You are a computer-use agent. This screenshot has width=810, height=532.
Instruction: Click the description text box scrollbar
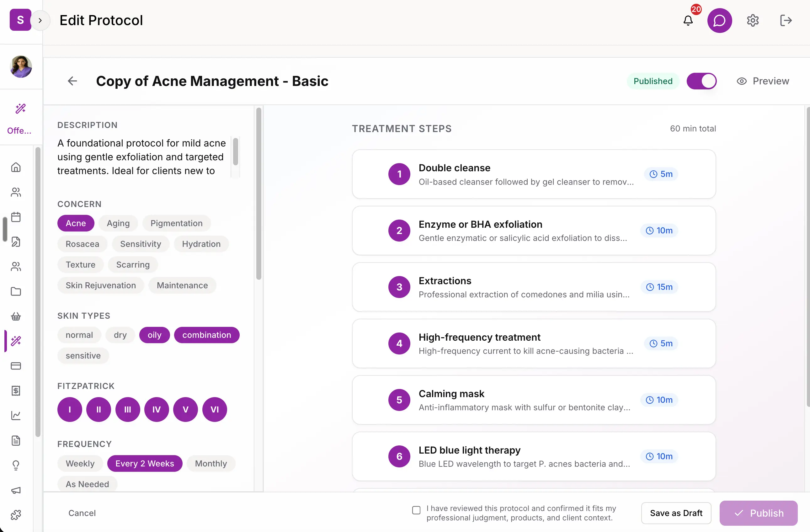tap(235, 152)
